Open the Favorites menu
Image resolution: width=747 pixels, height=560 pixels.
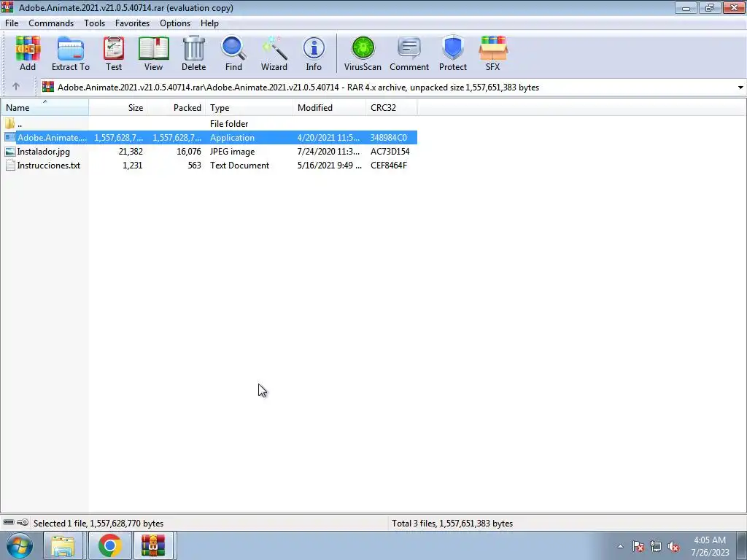[x=133, y=23]
